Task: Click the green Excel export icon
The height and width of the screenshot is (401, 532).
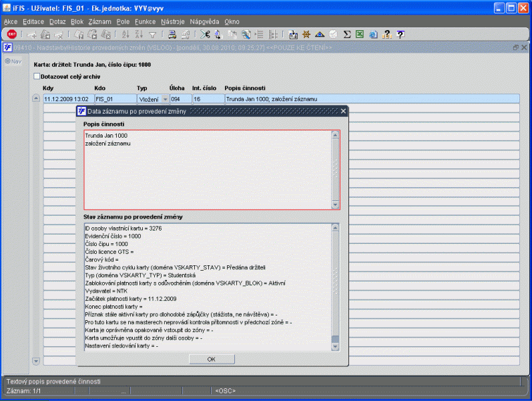Action: coord(360,34)
